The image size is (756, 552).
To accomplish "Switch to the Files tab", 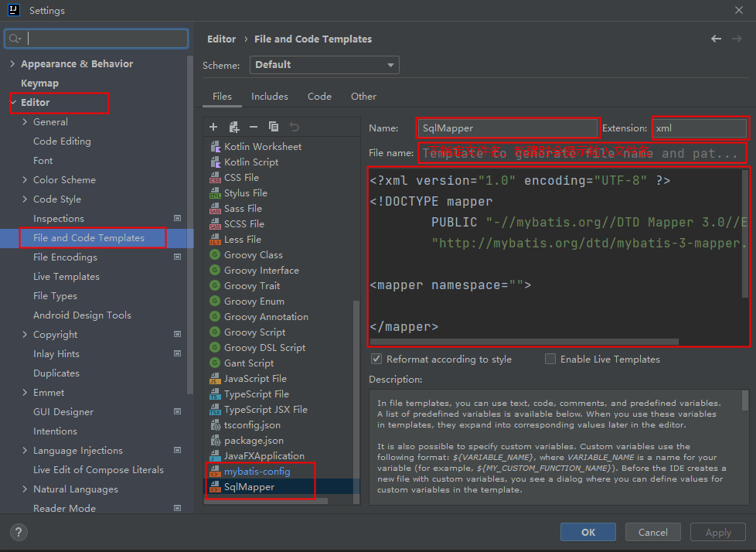I will pyautogui.click(x=222, y=97).
